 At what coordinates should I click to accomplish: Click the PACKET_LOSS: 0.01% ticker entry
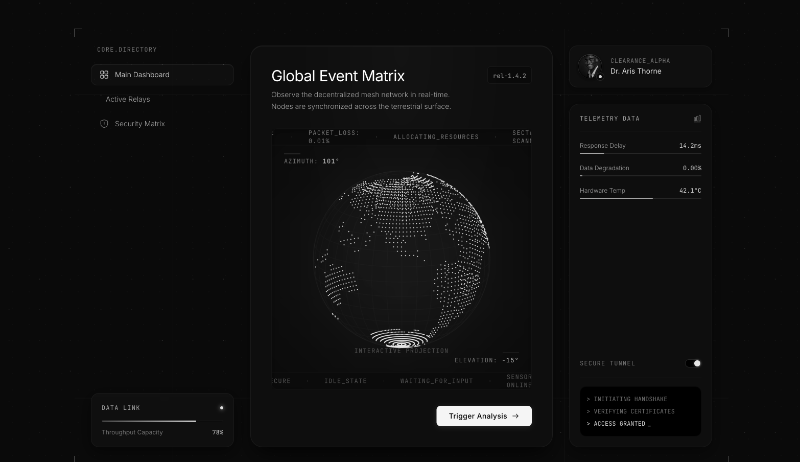pos(334,137)
